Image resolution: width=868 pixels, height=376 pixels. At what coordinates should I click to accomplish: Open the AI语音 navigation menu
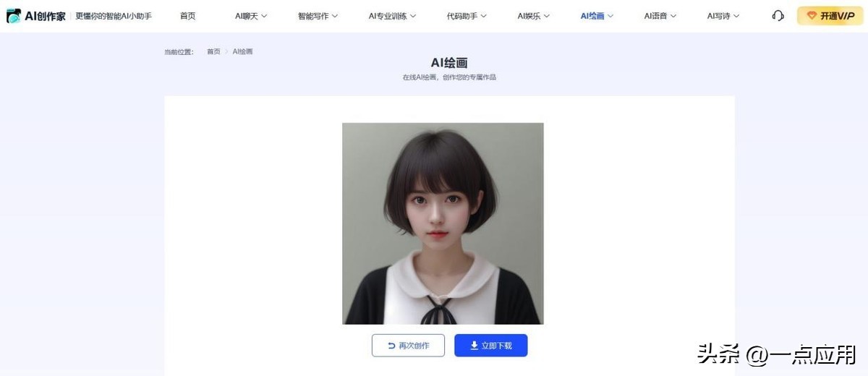(660, 16)
